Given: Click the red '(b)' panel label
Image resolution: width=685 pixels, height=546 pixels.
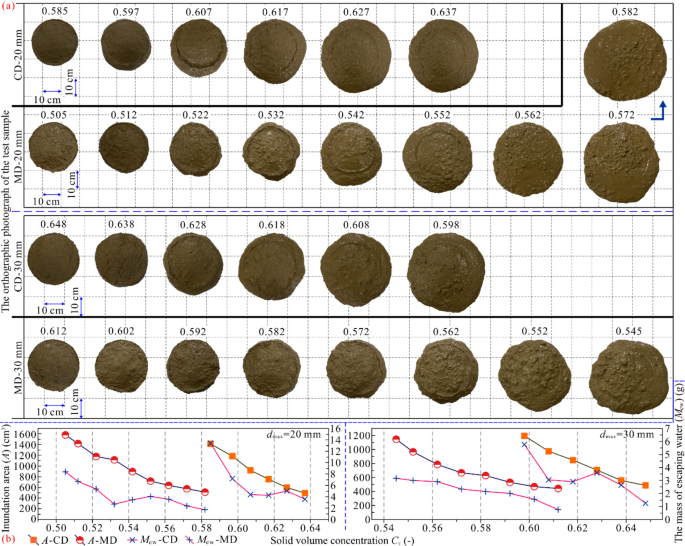Looking at the screenshot, I should pyautogui.click(x=8, y=539).
